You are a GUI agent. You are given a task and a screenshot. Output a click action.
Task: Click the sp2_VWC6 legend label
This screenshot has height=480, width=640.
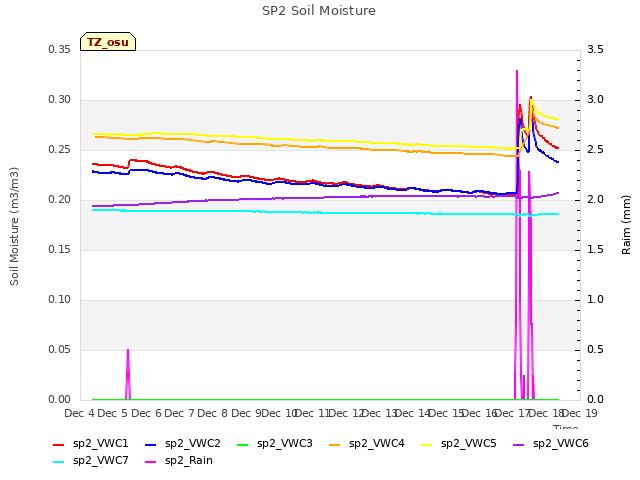click(x=560, y=443)
